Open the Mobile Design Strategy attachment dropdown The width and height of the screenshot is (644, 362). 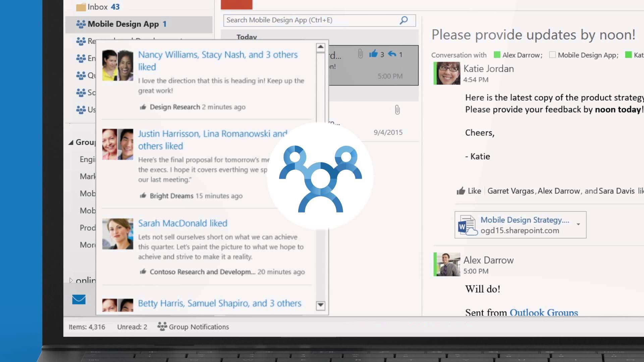coord(578,224)
